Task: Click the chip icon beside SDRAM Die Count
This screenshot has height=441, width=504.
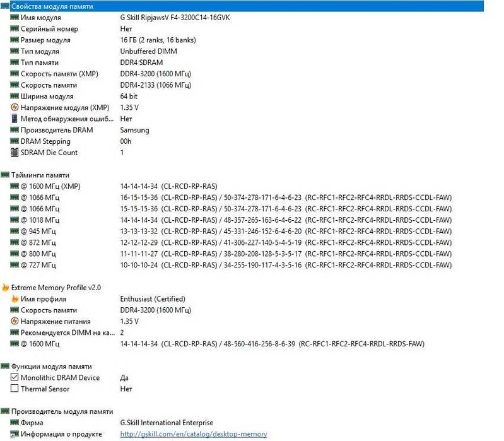Action: pos(15,152)
